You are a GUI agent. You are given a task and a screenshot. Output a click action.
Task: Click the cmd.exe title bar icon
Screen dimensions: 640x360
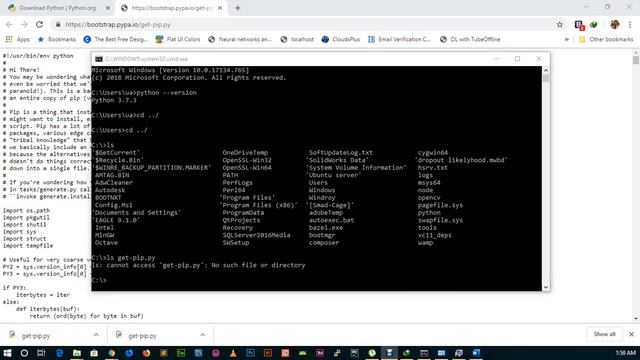click(x=99, y=59)
